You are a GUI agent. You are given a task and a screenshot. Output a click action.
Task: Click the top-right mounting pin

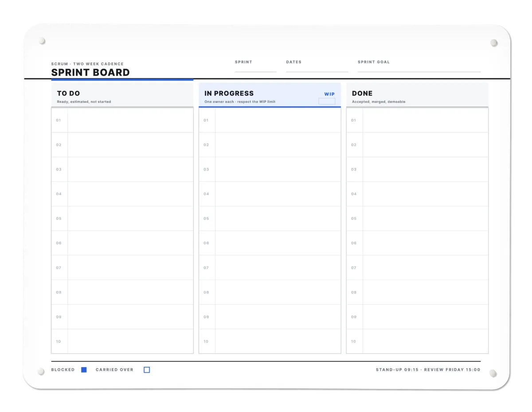pos(494,43)
